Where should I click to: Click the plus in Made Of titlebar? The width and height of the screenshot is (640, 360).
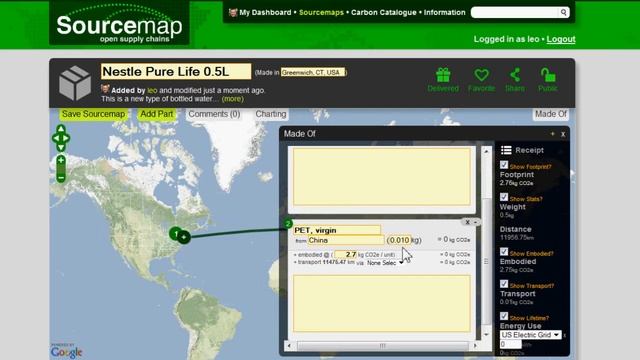coord(553,133)
